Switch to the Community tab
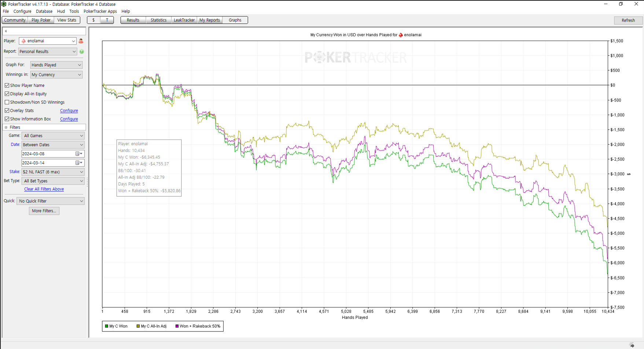 coord(15,20)
